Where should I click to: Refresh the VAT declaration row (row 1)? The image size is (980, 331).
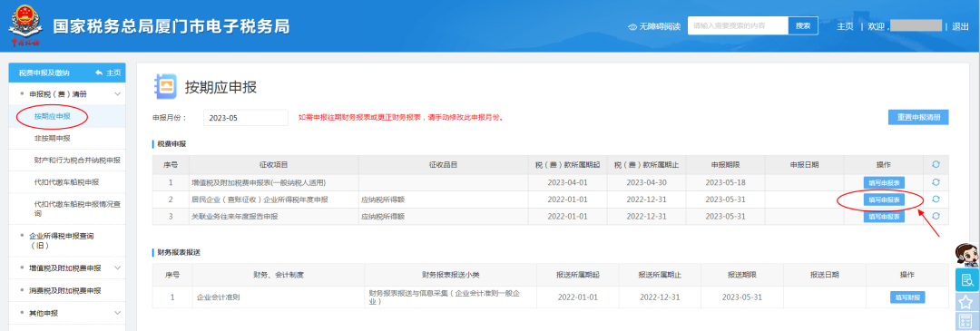936,182
